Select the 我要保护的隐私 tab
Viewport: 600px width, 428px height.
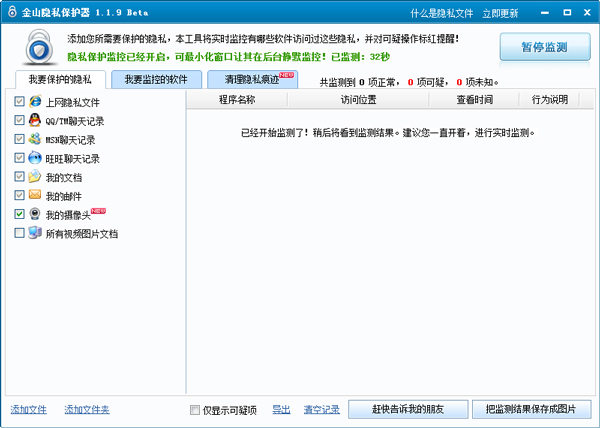coord(60,80)
